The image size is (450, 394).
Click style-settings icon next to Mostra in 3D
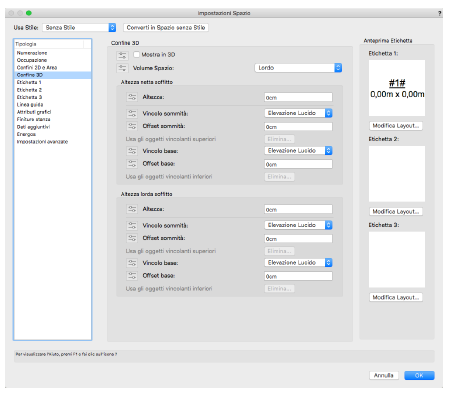(122, 55)
